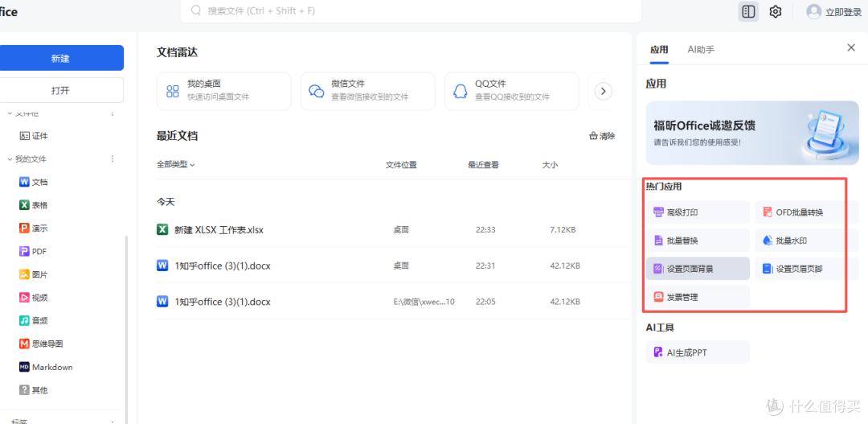Screen dimensions: 868x424
Task: Sort by the 最近查看 column header
Action: coord(483,165)
